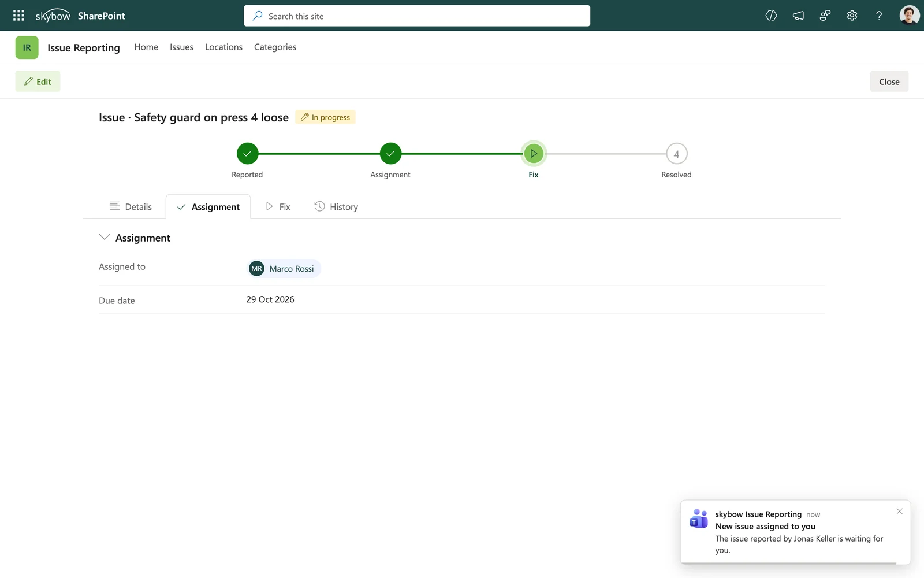Click the Edit button
Screen dimensions: 924x578
point(38,81)
